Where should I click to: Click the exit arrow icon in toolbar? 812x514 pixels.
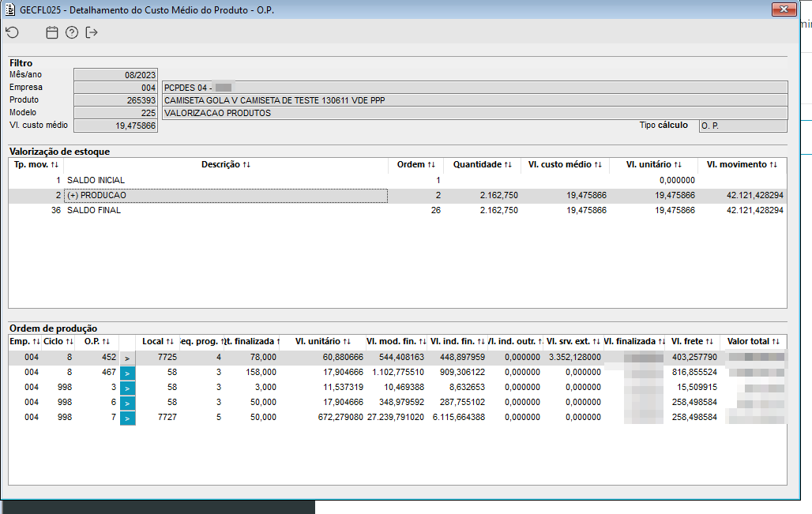[92, 32]
